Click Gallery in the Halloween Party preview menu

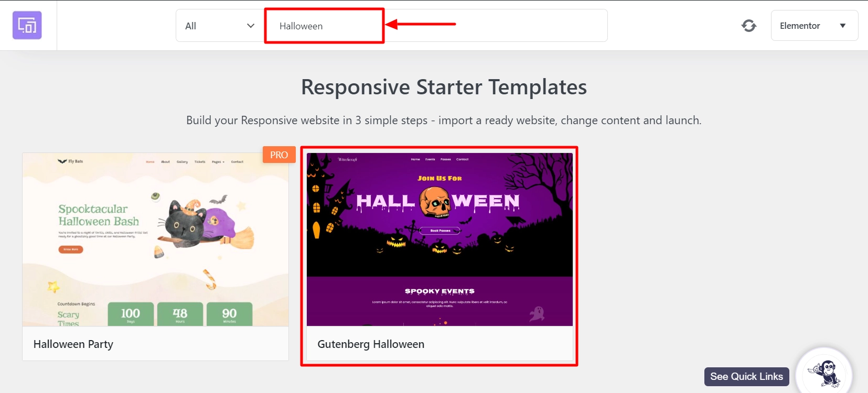tap(182, 162)
